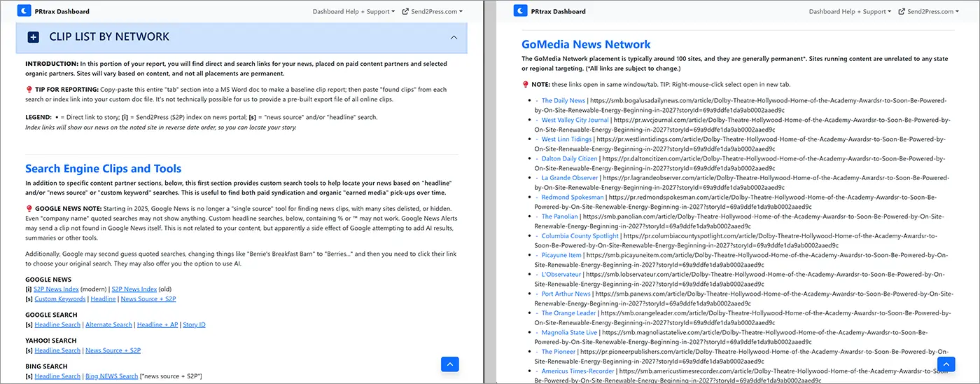This screenshot has width=980, height=384.
Task: Open La Grande Observer link
Action: tap(570, 178)
